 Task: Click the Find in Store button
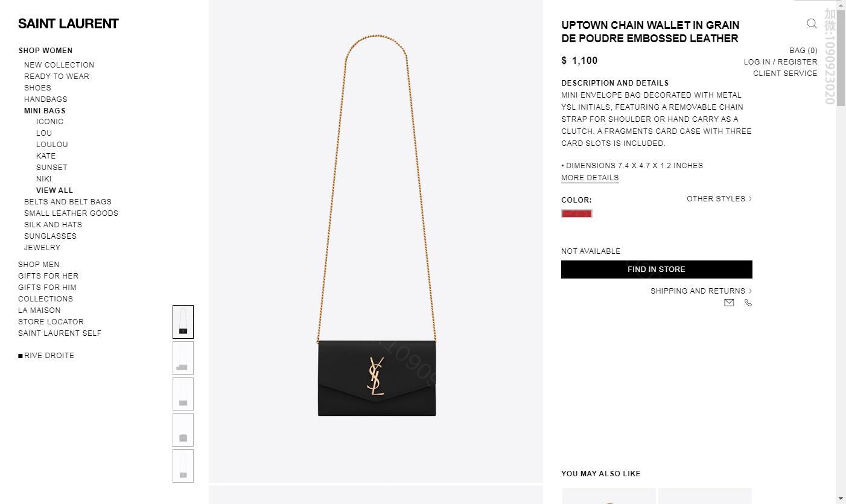point(657,269)
